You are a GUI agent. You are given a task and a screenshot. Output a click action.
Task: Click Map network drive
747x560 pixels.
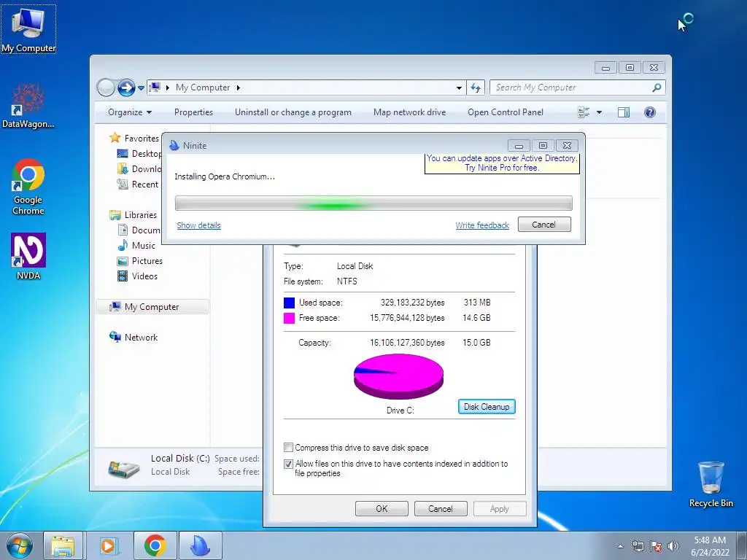coord(410,112)
